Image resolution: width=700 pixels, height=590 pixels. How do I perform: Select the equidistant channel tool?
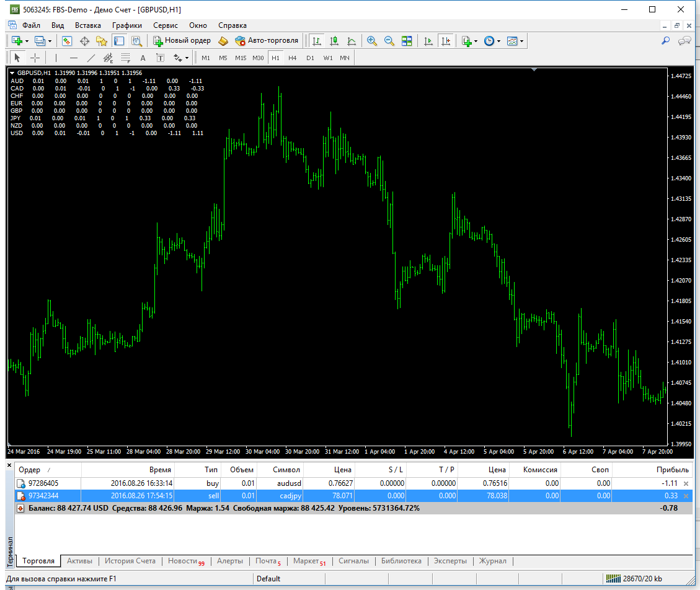(108, 58)
